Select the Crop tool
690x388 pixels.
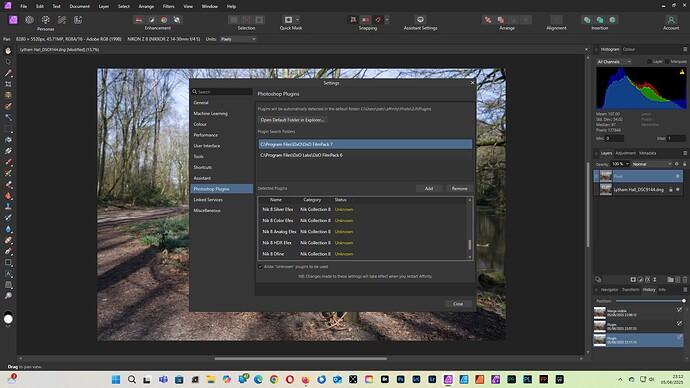tap(8, 84)
